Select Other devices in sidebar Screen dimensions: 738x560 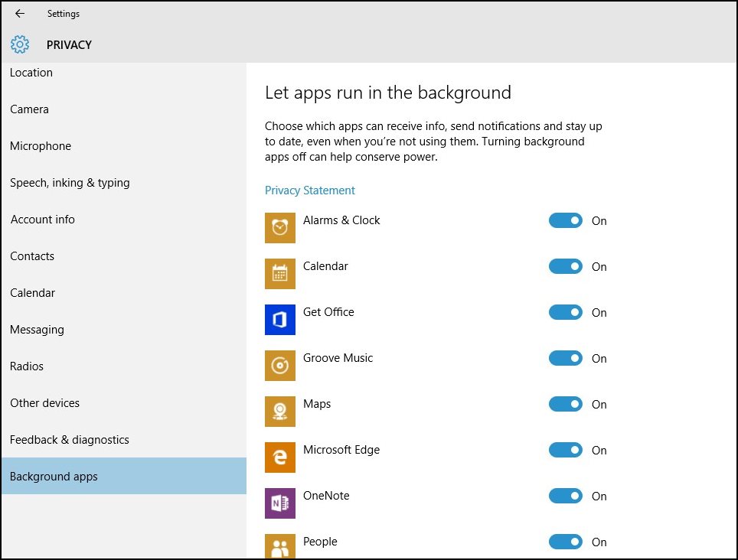[x=124, y=403]
